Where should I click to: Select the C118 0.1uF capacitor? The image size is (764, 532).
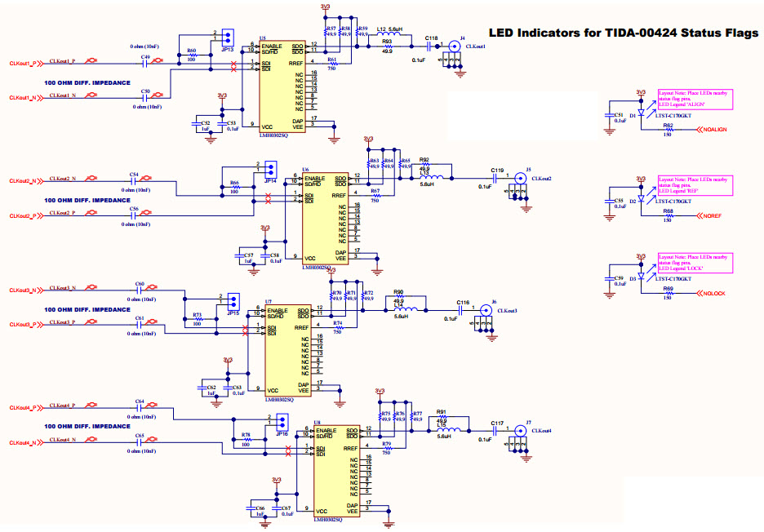[x=430, y=47]
